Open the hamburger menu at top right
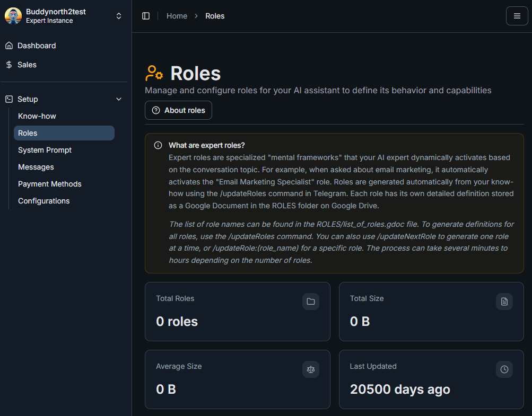 [x=517, y=15]
